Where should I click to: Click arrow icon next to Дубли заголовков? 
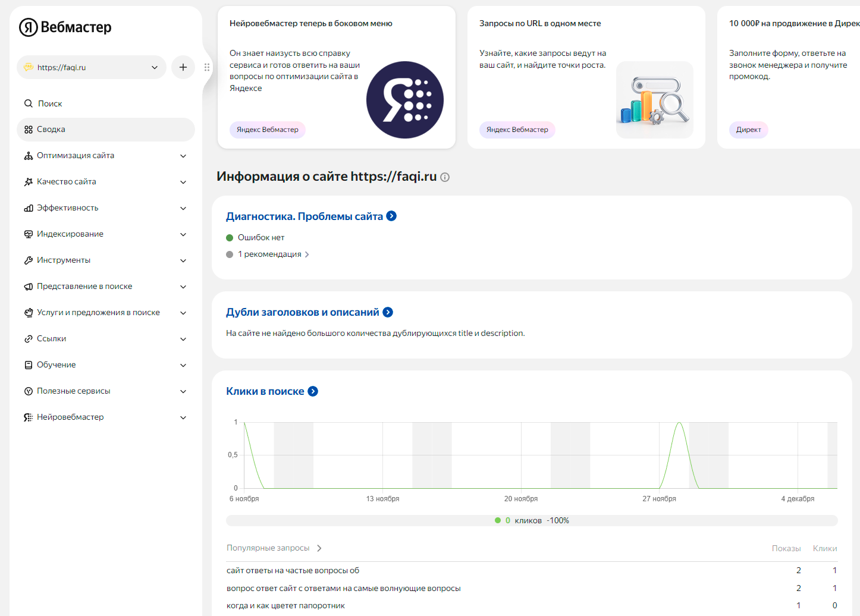click(x=388, y=312)
